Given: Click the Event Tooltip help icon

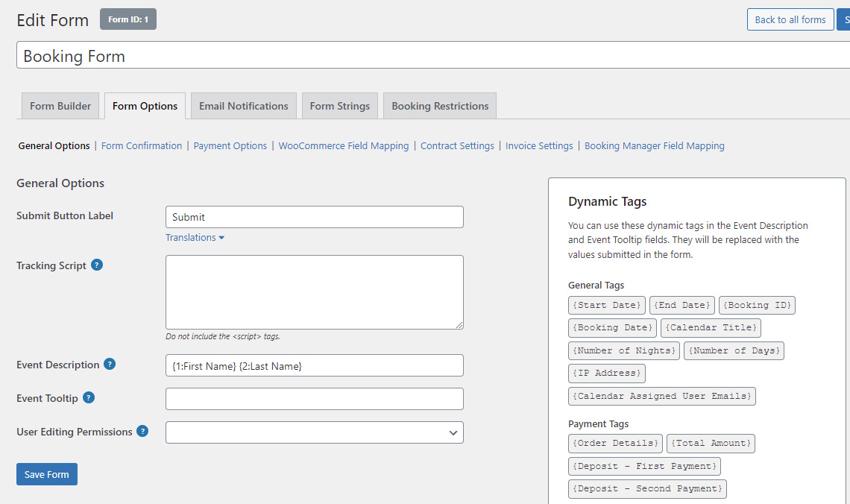Looking at the screenshot, I should click(x=89, y=398).
